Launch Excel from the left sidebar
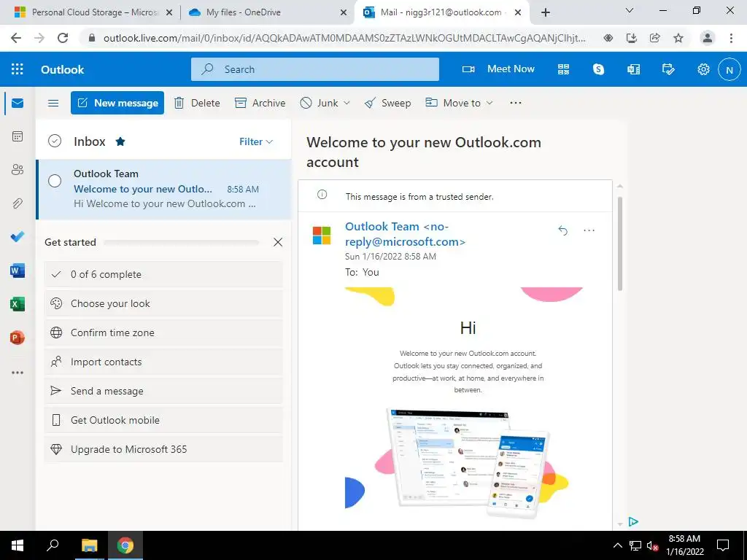The height and width of the screenshot is (560, 747). pos(18,304)
